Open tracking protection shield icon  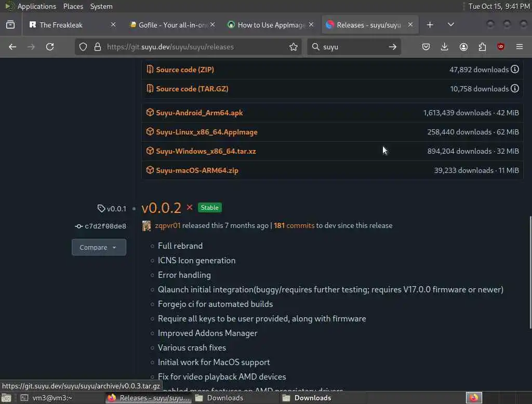(x=83, y=47)
